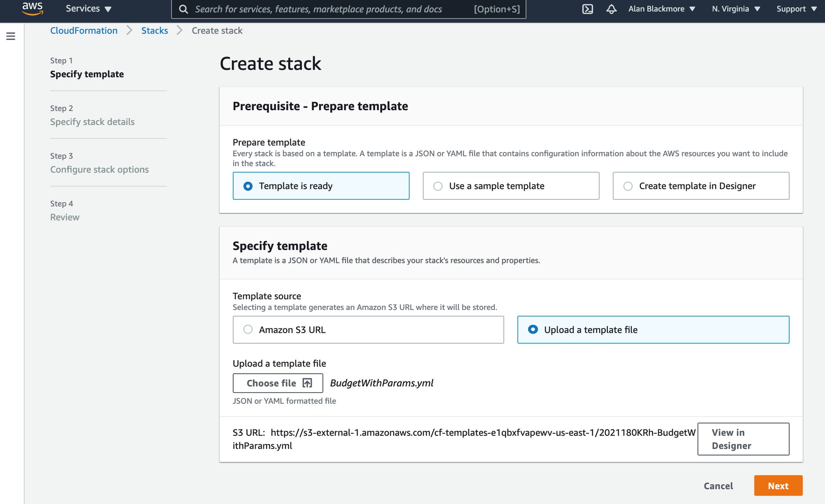Open the Services menu
825x504 pixels.
click(88, 8)
